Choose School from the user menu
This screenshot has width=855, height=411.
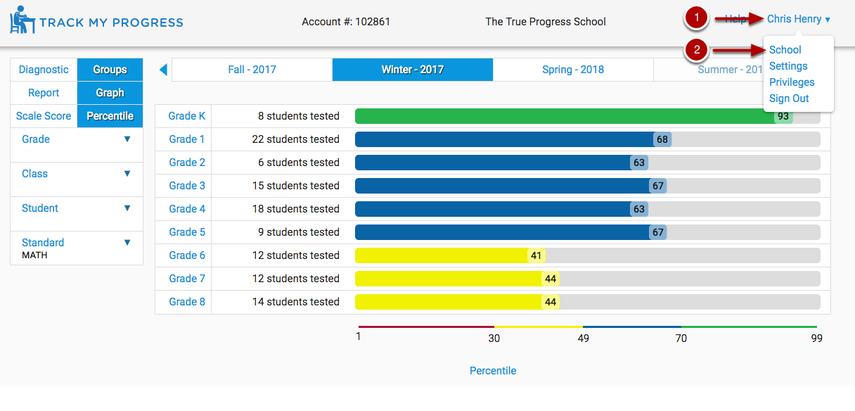pyautogui.click(x=785, y=50)
